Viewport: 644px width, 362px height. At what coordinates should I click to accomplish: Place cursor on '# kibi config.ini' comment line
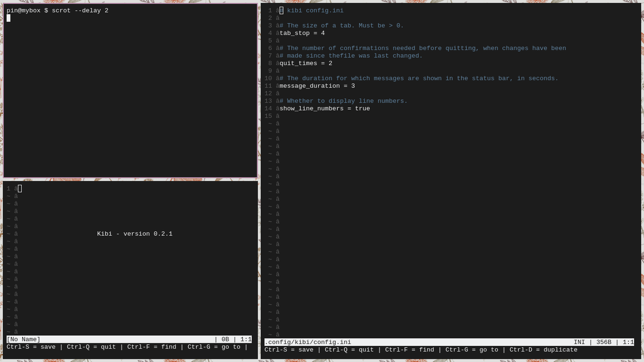tap(311, 11)
